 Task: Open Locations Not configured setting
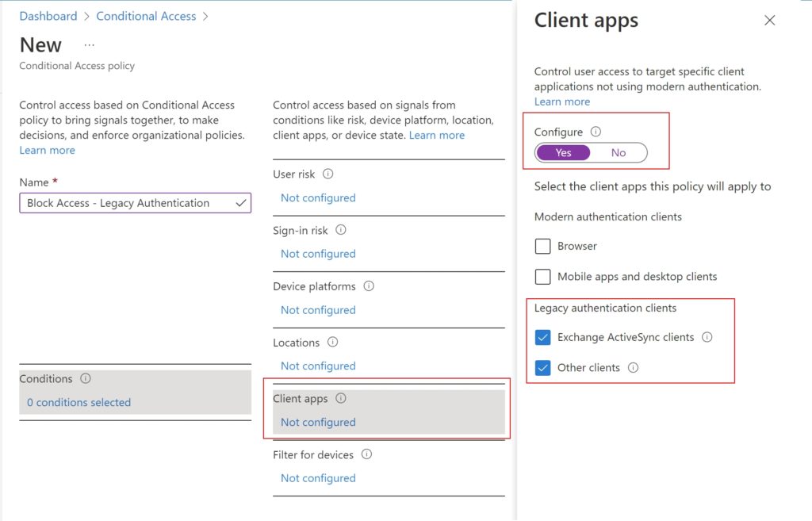(x=318, y=366)
